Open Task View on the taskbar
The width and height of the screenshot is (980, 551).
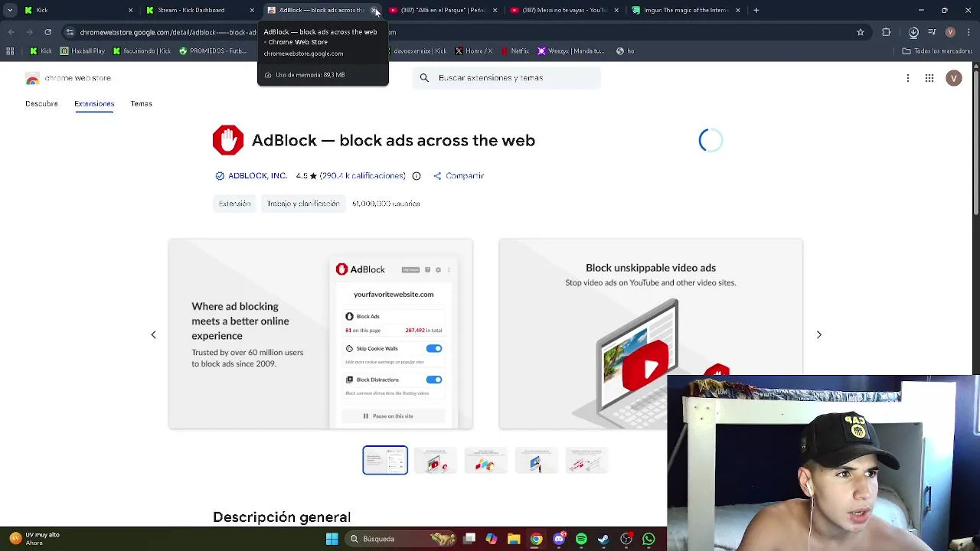(x=469, y=539)
